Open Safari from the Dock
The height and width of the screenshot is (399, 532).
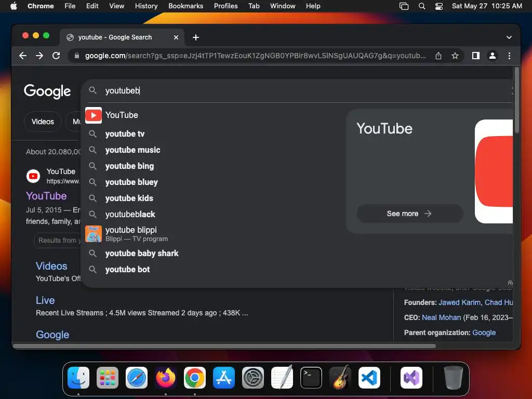point(137,378)
